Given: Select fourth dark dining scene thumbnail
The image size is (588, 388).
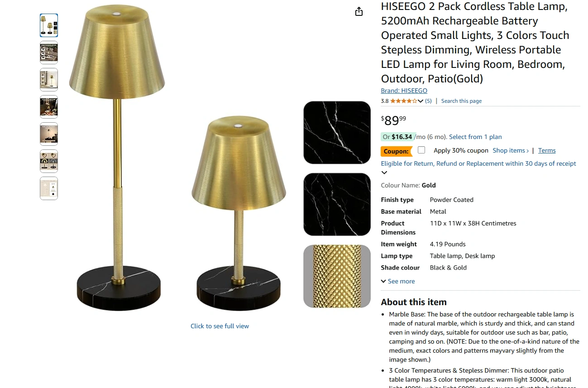Looking at the screenshot, I should tap(49, 107).
